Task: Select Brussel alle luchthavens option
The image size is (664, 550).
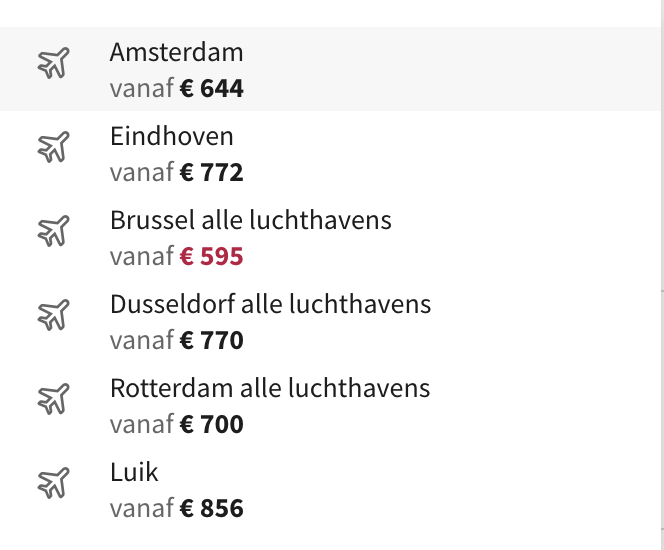Action: (251, 220)
